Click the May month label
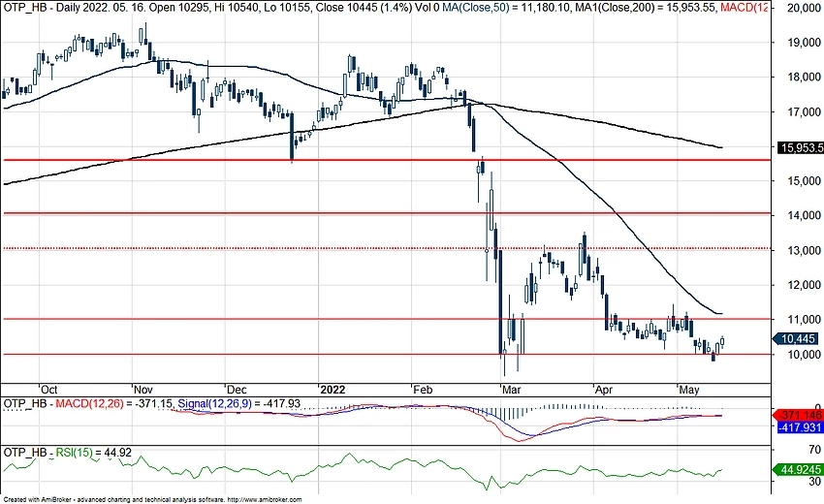The image size is (824, 504). (x=689, y=390)
